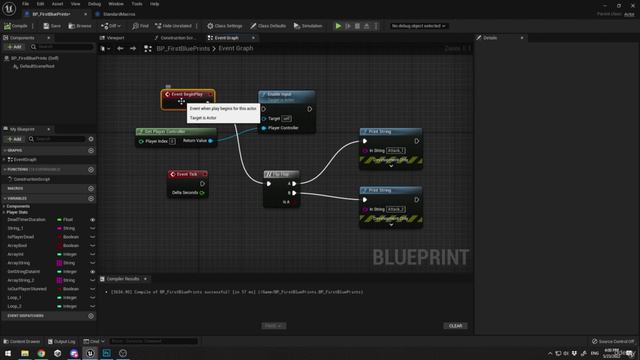
Task: Save the blueprint with Save button
Action: [52, 26]
